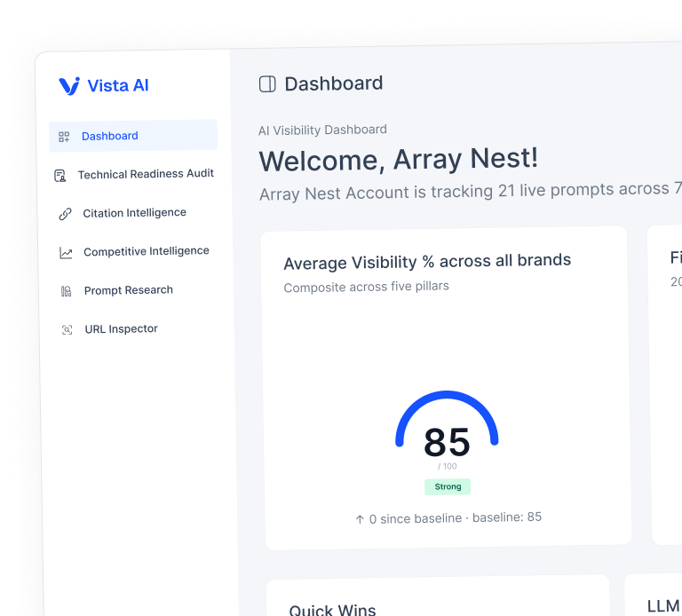Click the 'AI Visibility Dashboard' subtitle
This screenshot has width=682, height=616.
[x=322, y=130]
